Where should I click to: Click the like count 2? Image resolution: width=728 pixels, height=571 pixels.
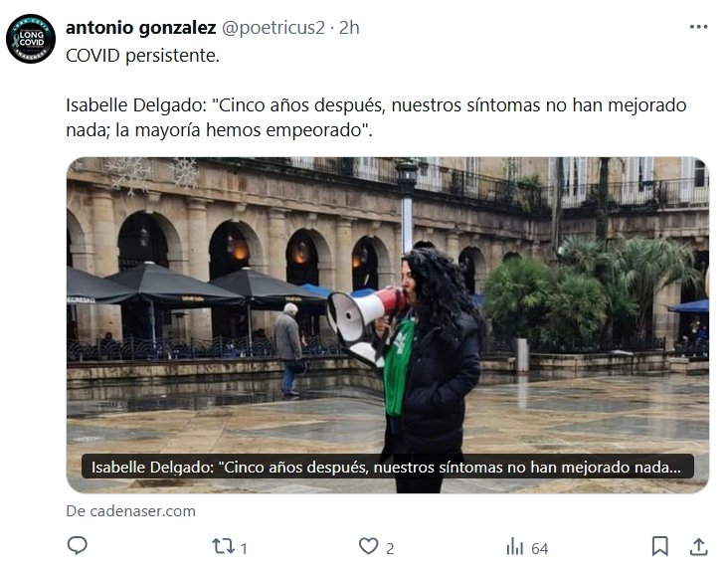[x=390, y=549]
